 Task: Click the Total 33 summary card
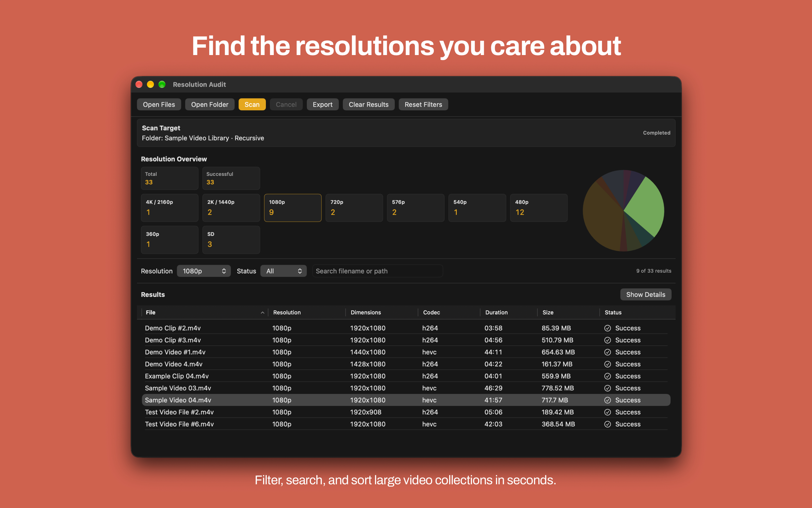coord(169,178)
